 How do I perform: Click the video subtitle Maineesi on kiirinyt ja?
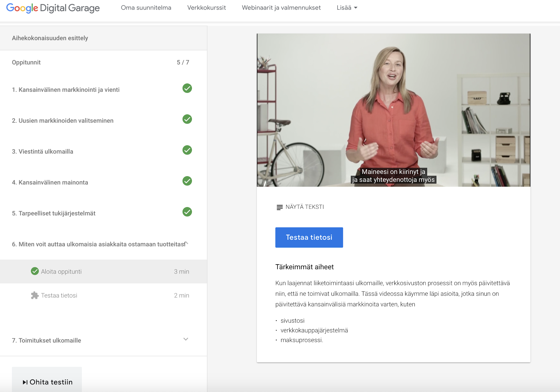(x=393, y=172)
